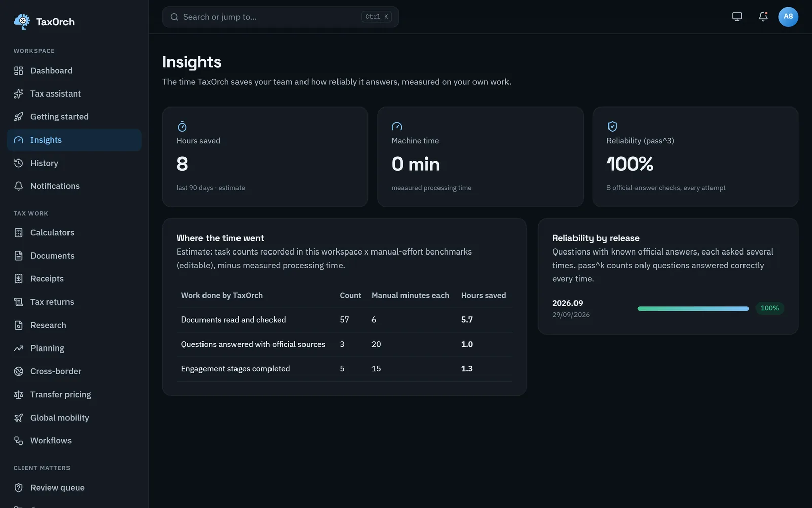Click the Reliability shield check icon

[x=612, y=126]
